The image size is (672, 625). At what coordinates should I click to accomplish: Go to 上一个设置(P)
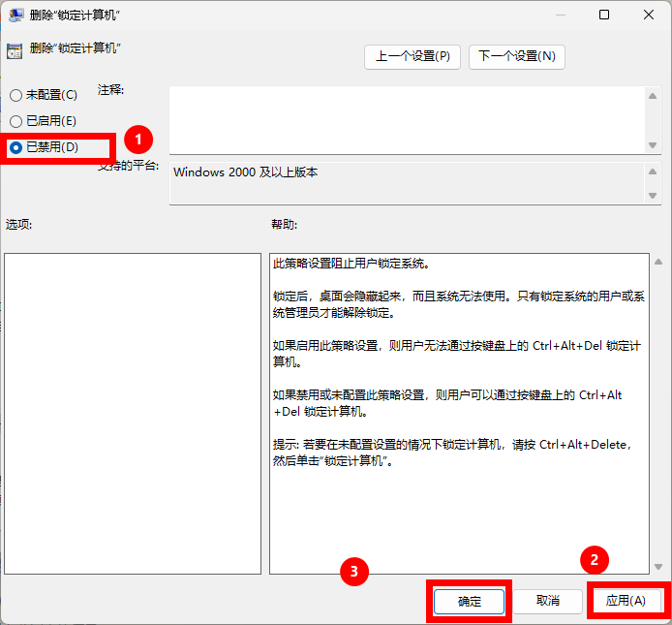[412, 56]
